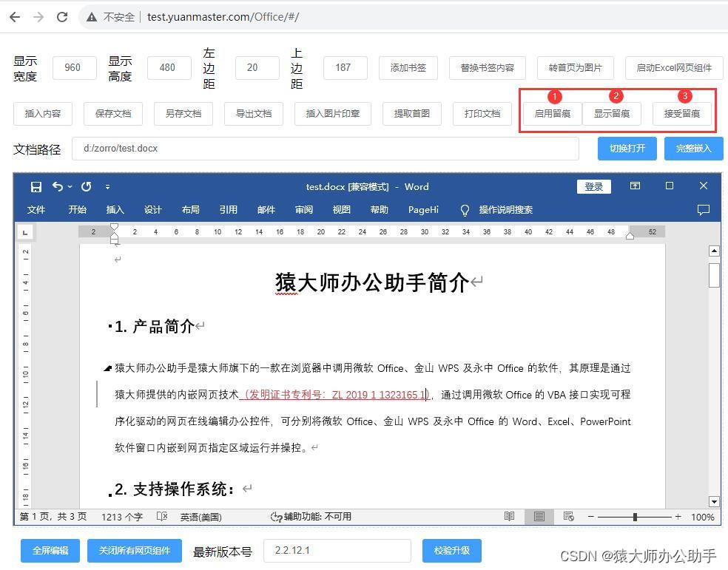Click the 接受留痕 button
Viewport: 728px width, 570px height.
tap(681, 114)
